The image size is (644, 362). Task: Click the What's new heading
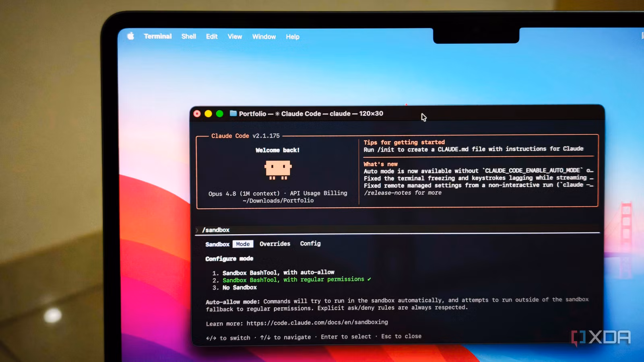[x=380, y=164]
